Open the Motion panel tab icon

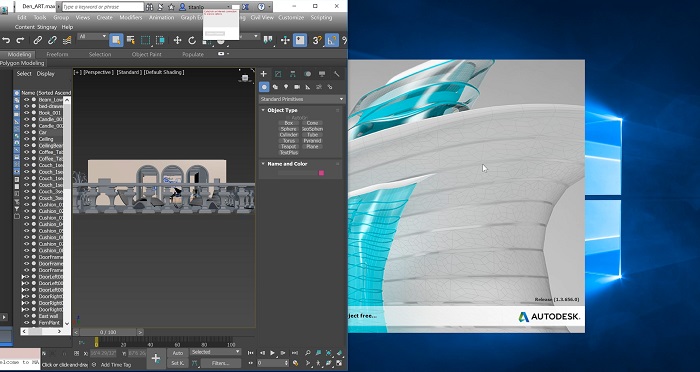(x=308, y=74)
